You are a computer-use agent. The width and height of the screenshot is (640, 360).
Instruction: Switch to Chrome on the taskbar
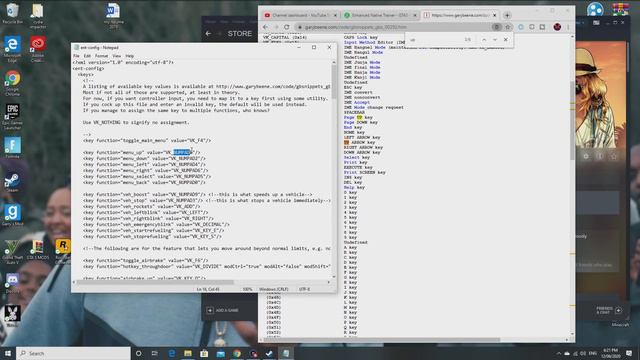pyautogui.click(x=237, y=353)
